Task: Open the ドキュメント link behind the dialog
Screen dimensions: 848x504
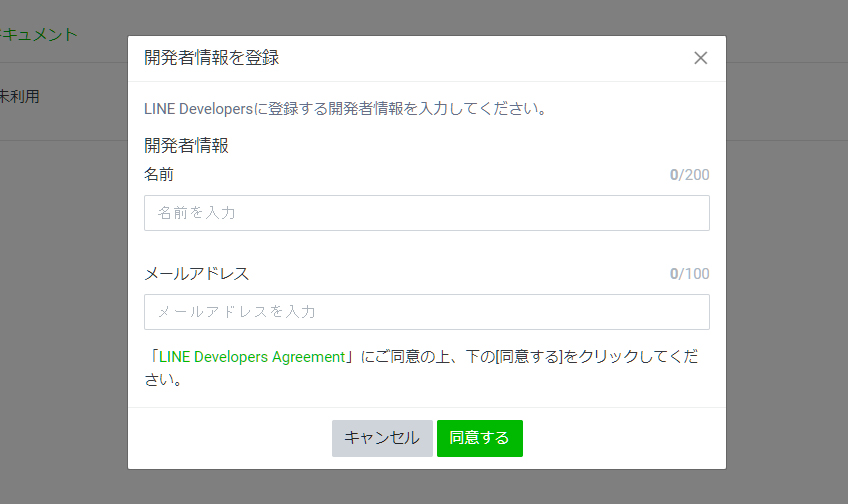Action: tap(38, 35)
